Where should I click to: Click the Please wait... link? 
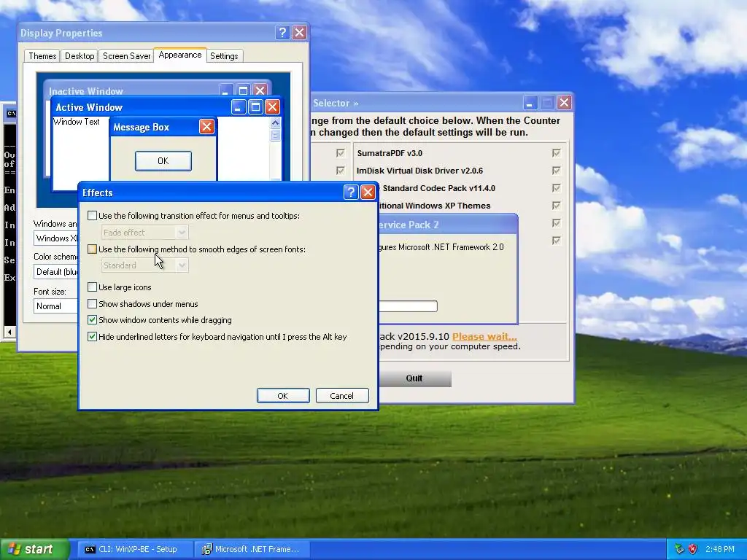(484, 336)
